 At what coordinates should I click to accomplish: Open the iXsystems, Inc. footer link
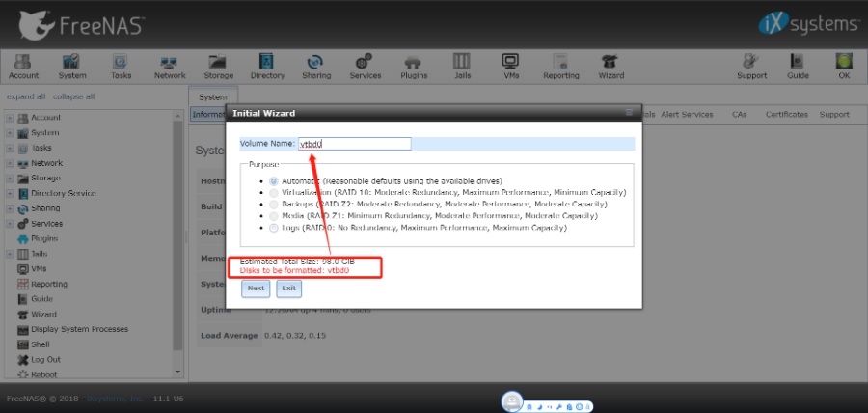pos(117,399)
